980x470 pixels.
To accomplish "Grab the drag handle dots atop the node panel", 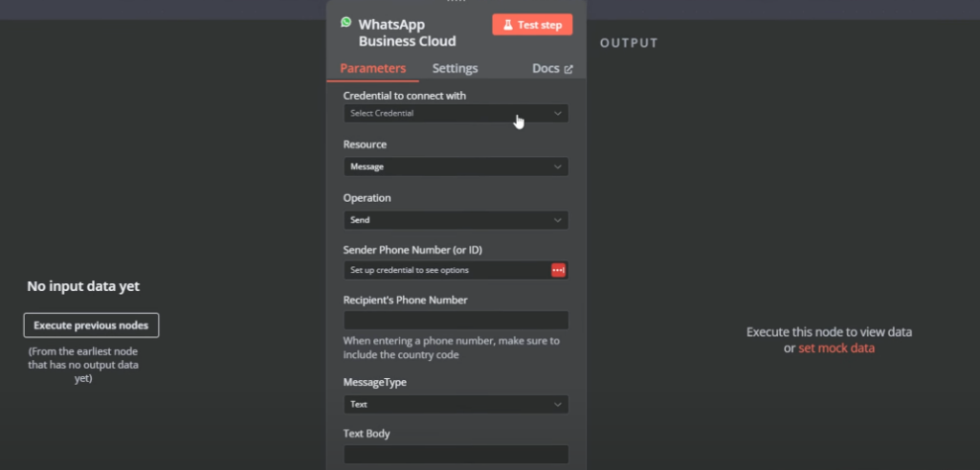I will [x=456, y=2].
